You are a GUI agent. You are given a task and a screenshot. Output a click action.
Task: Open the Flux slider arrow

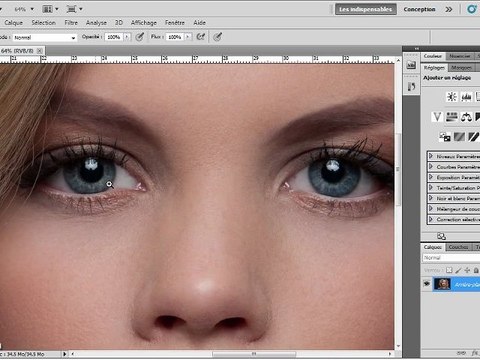pos(188,37)
